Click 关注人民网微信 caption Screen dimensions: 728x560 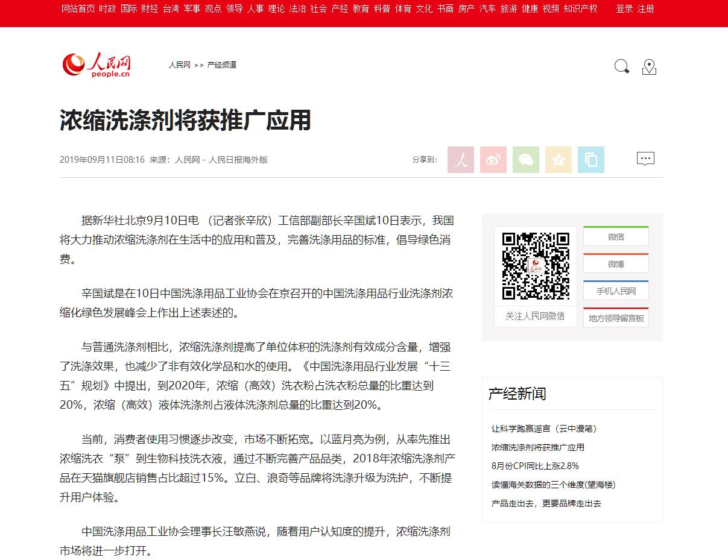coord(535,316)
